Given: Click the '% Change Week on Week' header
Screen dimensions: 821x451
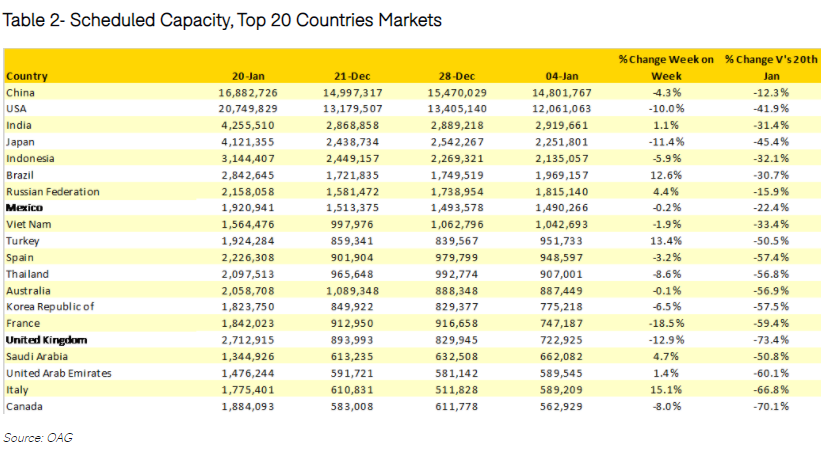Looking at the screenshot, I should pos(666,68).
